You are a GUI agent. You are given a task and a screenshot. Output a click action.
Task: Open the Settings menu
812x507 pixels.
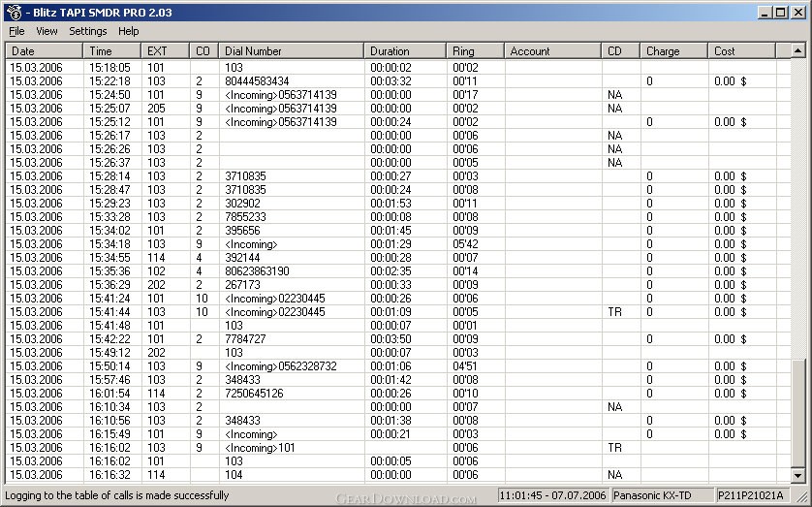pyautogui.click(x=88, y=31)
